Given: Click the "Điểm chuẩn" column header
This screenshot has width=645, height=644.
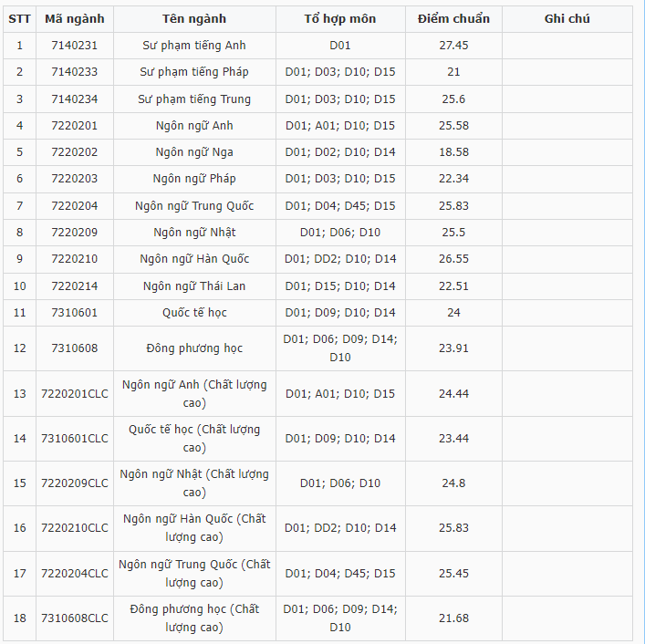Looking at the screenshot, I should coord(453,19).
